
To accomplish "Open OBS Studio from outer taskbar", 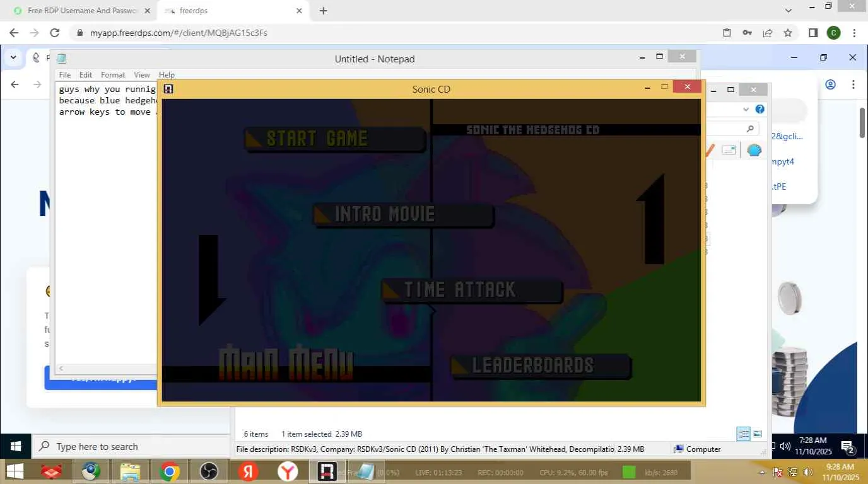I will point(208,471).
